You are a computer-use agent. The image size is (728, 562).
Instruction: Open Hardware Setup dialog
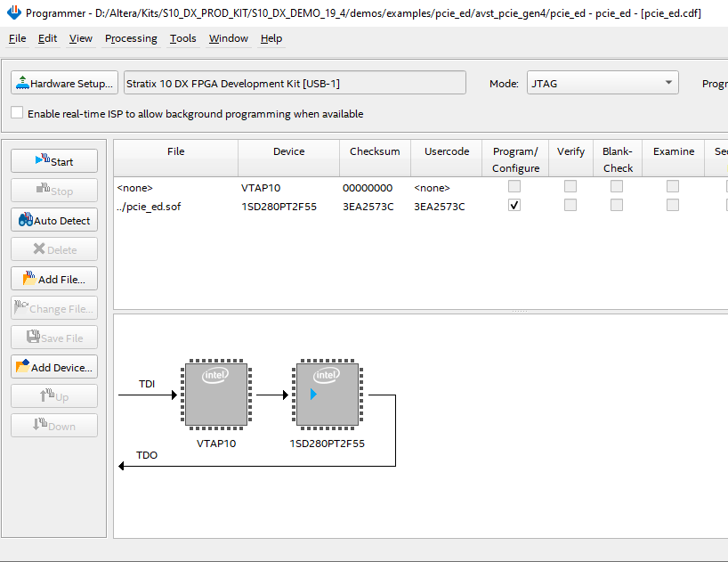(65, 83)
